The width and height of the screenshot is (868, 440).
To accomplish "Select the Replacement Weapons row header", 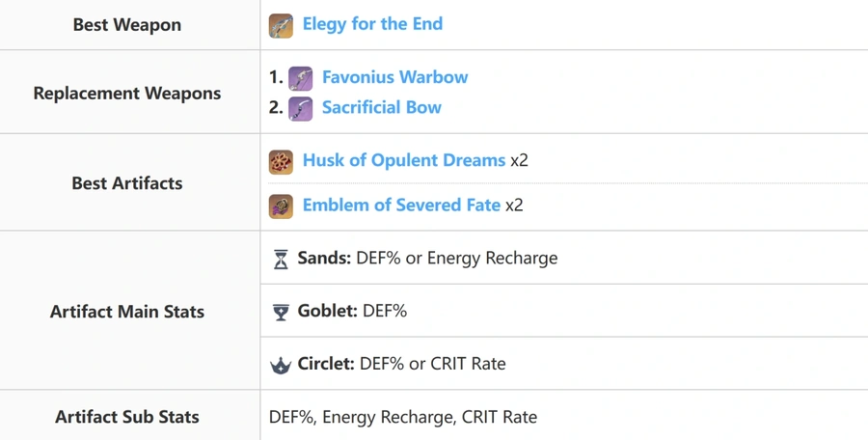I will (x=127, y=93).
